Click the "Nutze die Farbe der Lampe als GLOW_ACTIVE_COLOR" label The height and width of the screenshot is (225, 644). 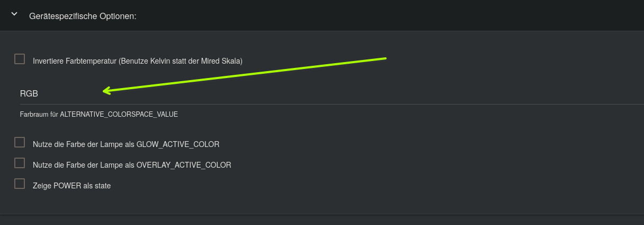click(x=126, y=144)
